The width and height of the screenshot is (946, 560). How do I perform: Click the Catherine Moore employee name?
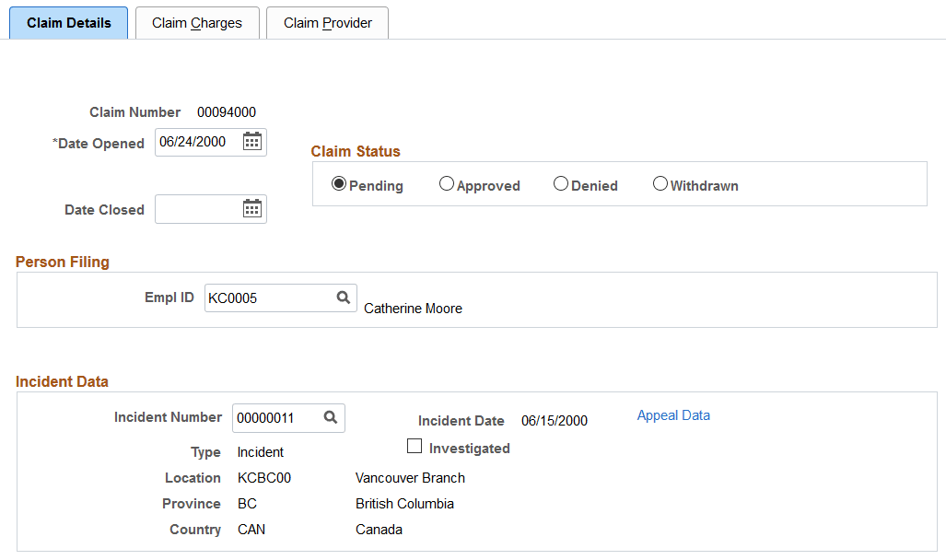tap(413, 309)
